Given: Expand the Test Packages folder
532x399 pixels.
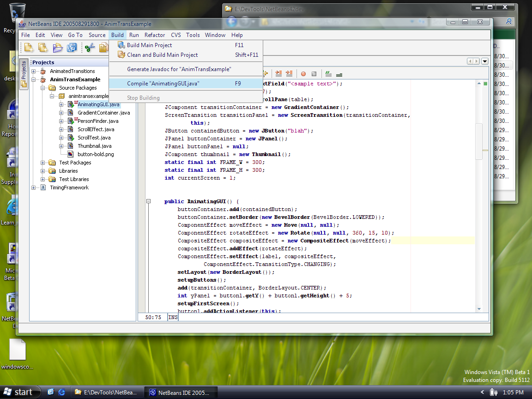Looking at the screenshot, I should pos(43,163).
